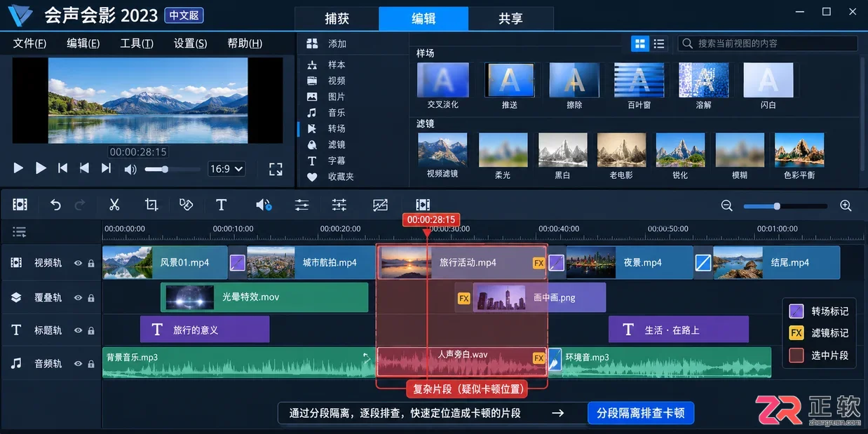Select the 百叶窗 transition thumbnail

coord(639,80)
